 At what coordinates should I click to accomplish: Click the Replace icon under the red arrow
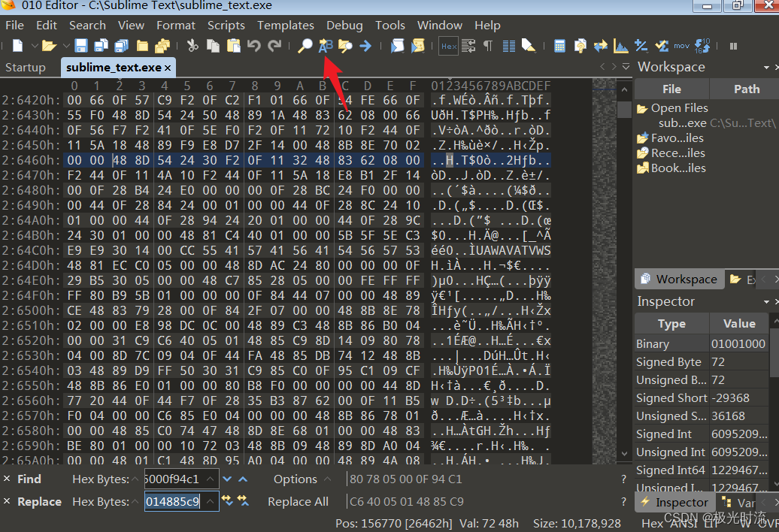(326, 46)
